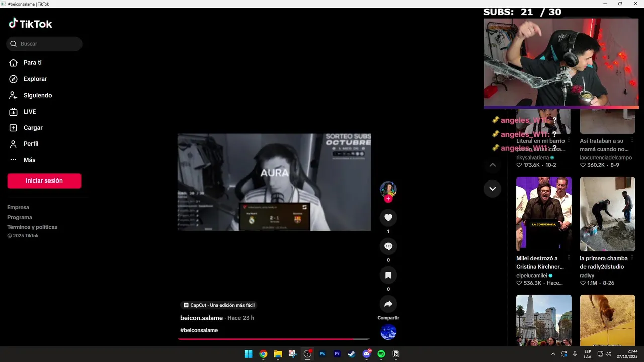
Task: Open Discord from taskbar
Action: tap(367, 354)
